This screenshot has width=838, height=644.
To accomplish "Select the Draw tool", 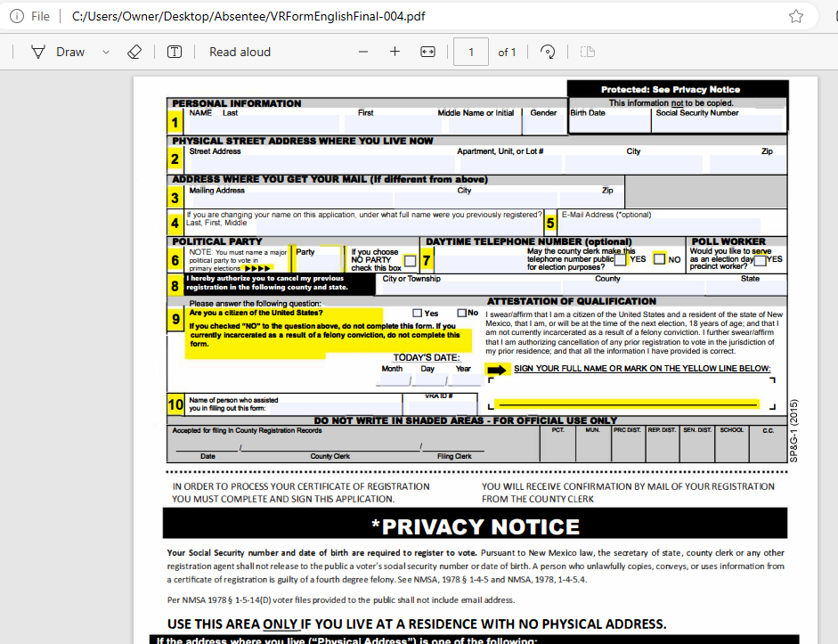I will tap(59, 52).
